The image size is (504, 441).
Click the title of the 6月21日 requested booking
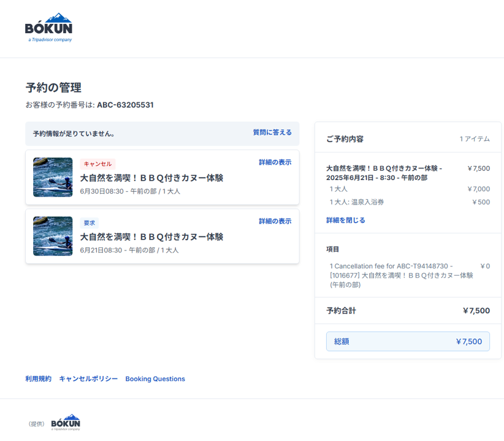pos(151,237)
